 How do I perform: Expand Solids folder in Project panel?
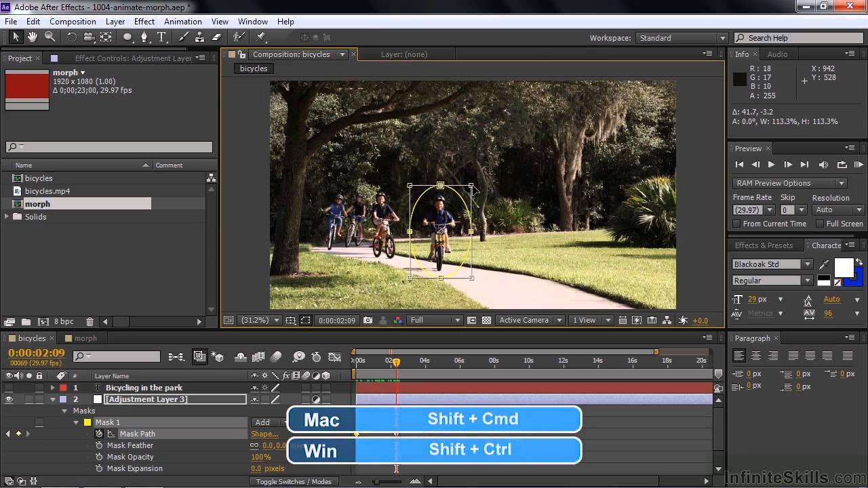7,217
